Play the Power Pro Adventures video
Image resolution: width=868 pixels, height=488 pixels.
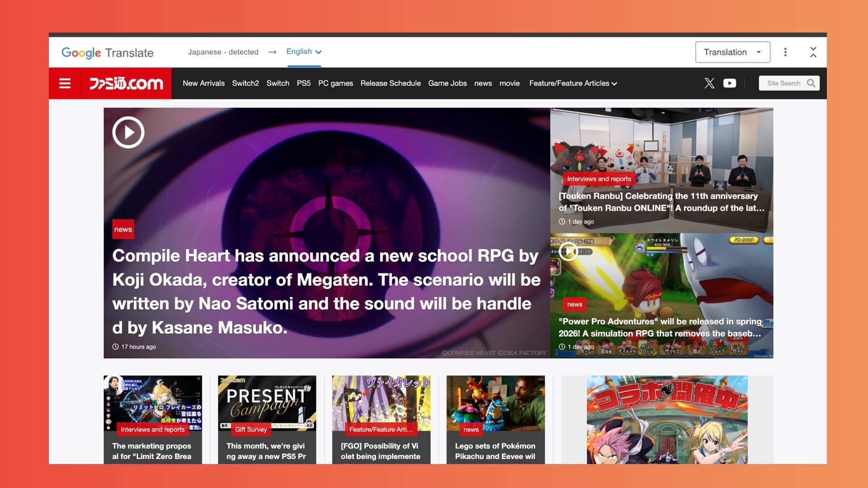tap(568, 251)
